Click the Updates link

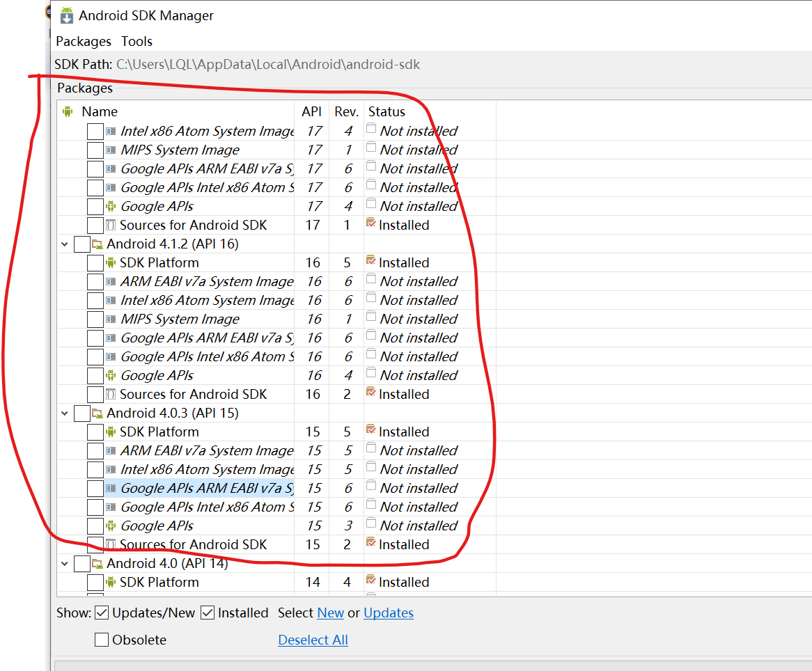(x=389, y=613)
